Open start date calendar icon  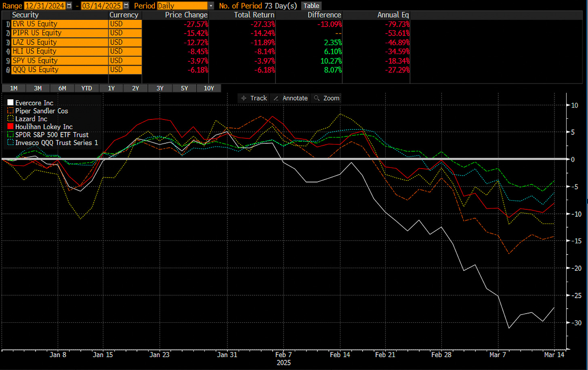69,6
